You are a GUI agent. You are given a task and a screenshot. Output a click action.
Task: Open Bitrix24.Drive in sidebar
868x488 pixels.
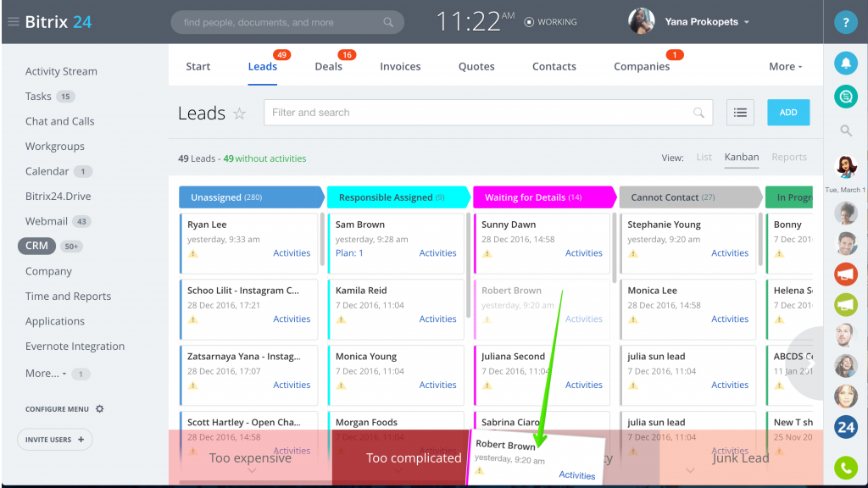click(58, 197)
